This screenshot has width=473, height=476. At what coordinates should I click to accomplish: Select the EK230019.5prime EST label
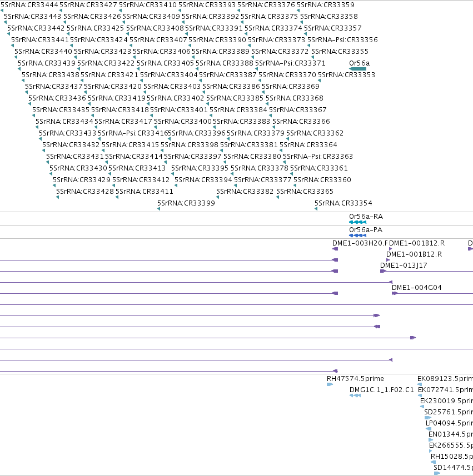click(446, 400)
